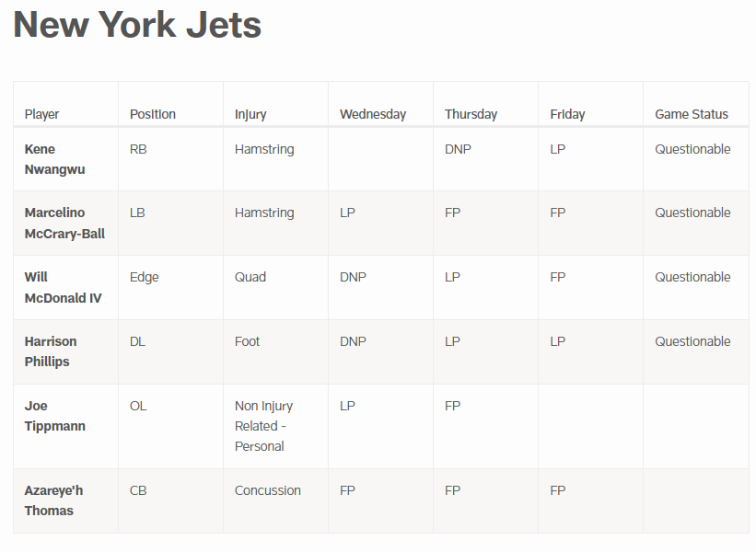Select the Player column header
This screenshot has height=552, width=756.
pyautogui.click(x=41, y=114)
